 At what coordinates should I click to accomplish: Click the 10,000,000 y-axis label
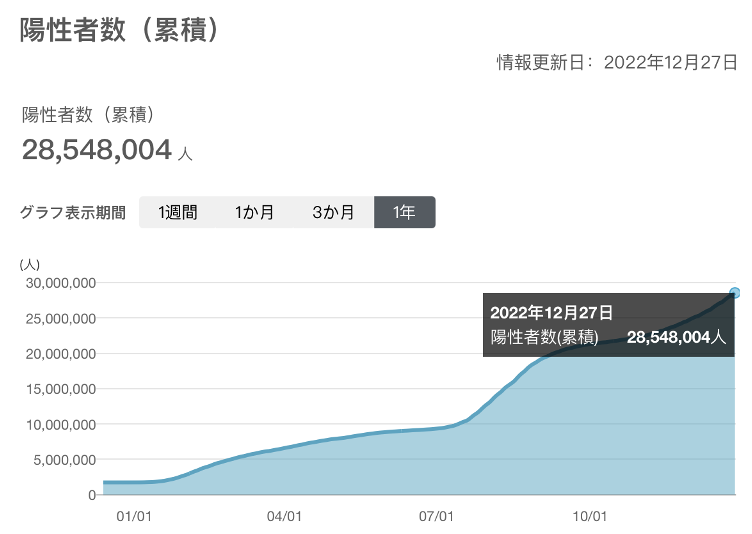[x=60, y=425]
